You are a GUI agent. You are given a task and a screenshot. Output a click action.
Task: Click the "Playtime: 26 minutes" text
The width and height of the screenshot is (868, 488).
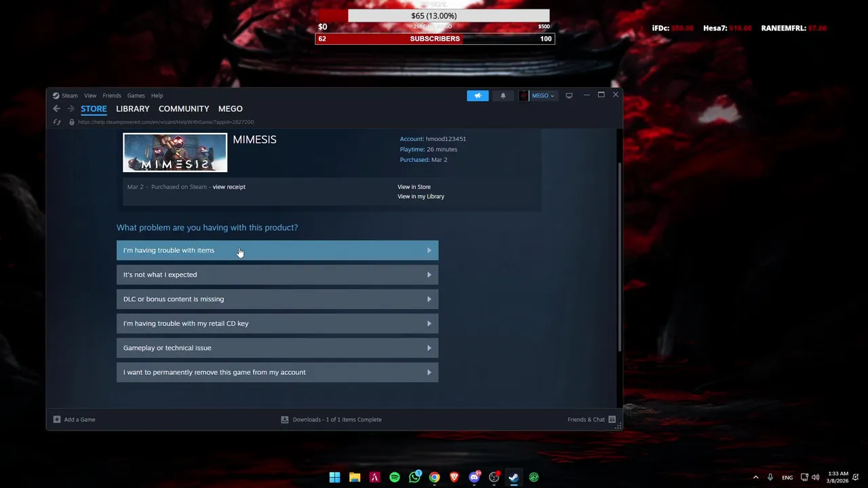click(429, 149)
